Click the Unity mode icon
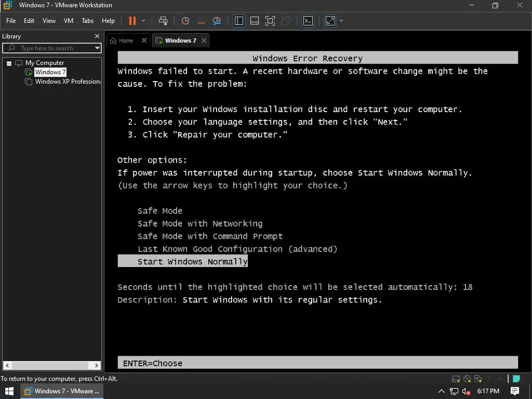This screenshot has height=399, width=532. pyautogui.click(x=286, y=21)
